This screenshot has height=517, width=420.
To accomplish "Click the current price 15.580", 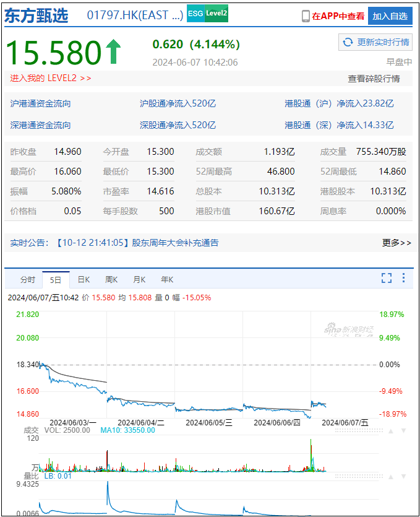I will 54,53.
